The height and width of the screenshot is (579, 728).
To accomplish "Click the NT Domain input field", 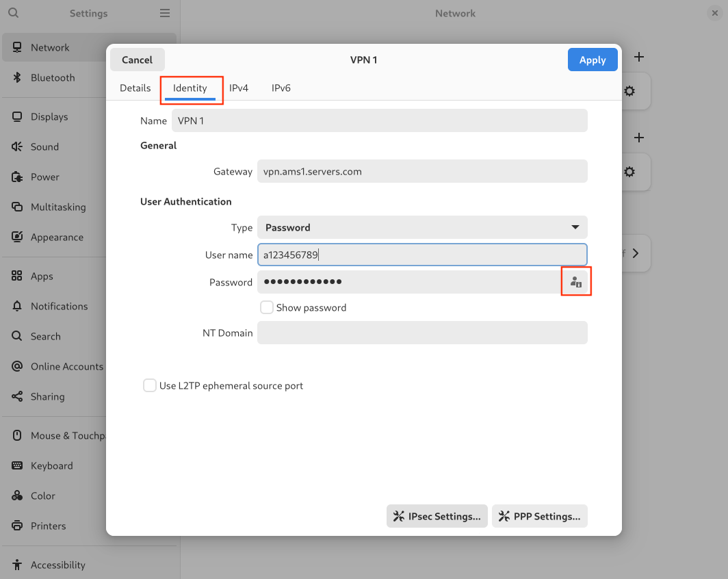I will tap(422, 333).
